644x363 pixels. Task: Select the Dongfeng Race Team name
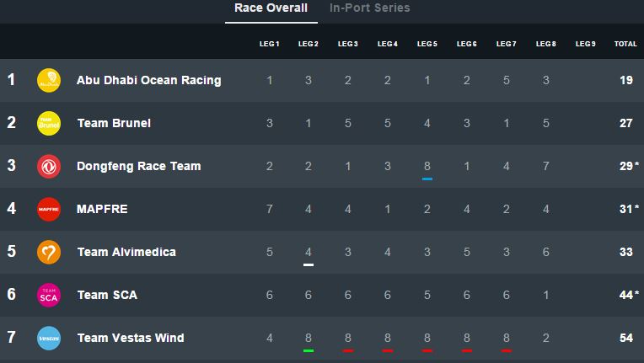point(138,167)
